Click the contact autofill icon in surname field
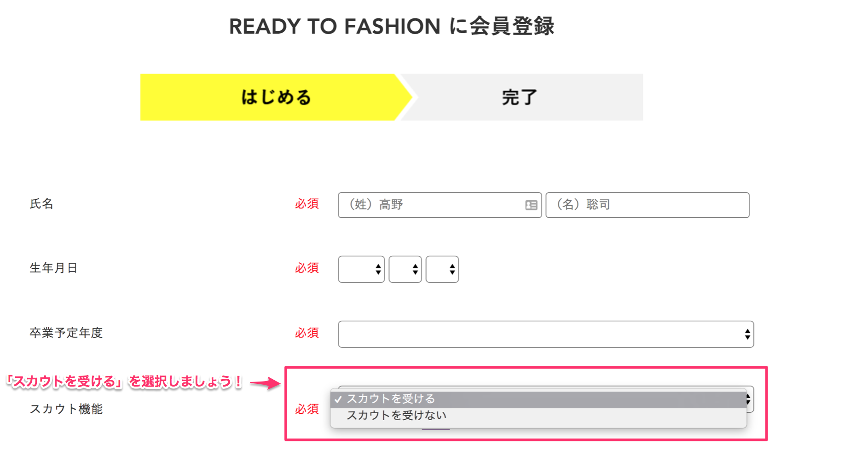The image size is (868, 451). (x=531, y=205)
